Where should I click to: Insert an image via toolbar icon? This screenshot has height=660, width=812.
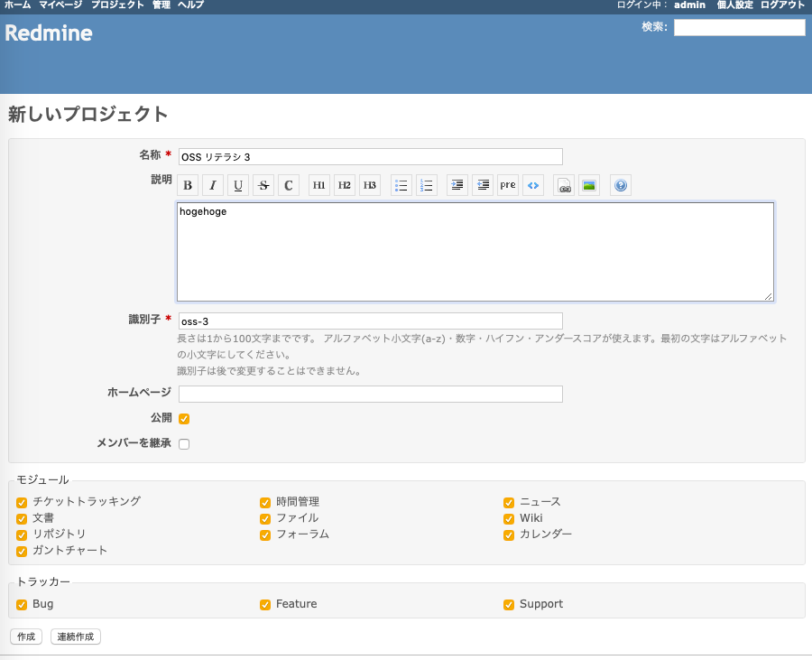tap(589, 186)
